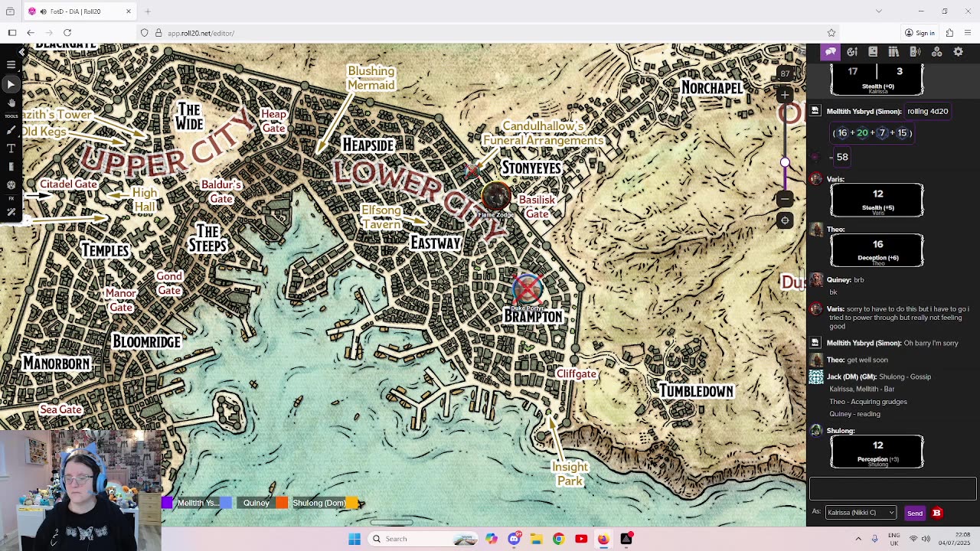The image size is (980, 551).
Task: Click the red B Beyond20 button
Action: pos(936,513)
